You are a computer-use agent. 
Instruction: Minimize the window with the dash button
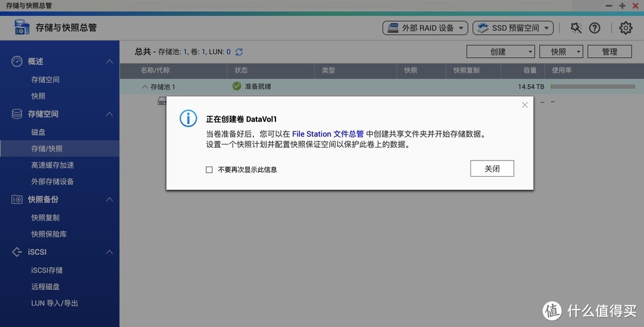click(x=609, y=6)
